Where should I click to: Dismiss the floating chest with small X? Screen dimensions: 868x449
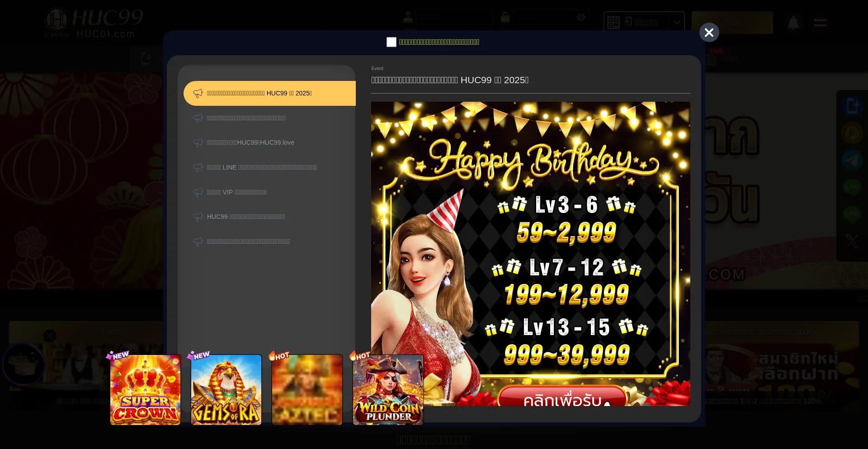point(50,336)
